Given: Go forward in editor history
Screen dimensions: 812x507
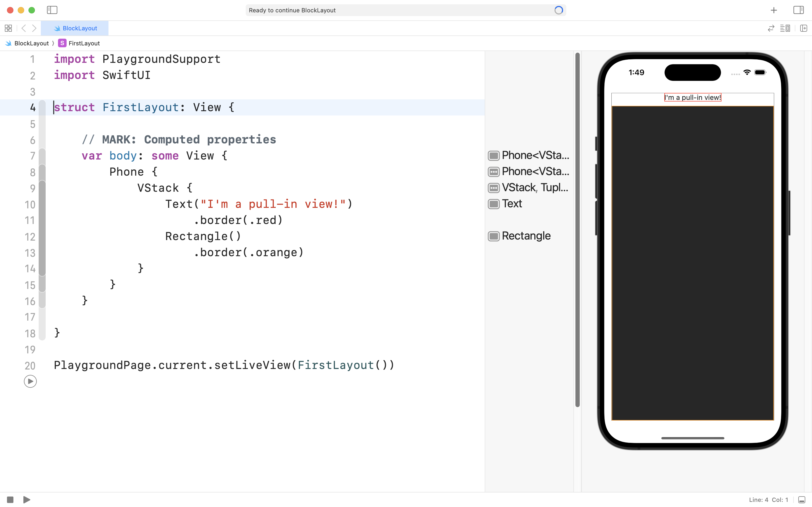Looking at the screenshot, I should point(34,28).
